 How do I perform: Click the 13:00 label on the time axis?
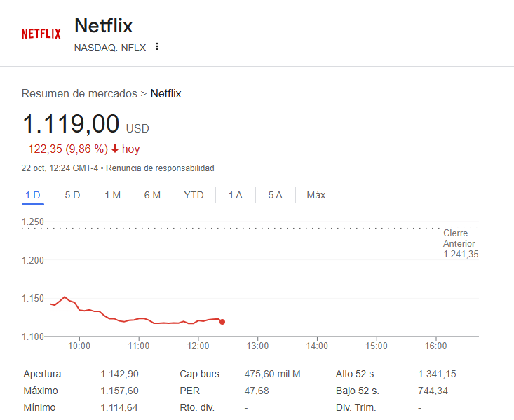(258, 346)
